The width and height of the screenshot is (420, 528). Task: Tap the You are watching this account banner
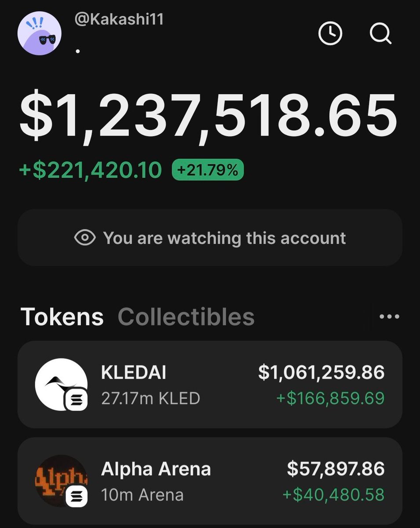point(210,238)
